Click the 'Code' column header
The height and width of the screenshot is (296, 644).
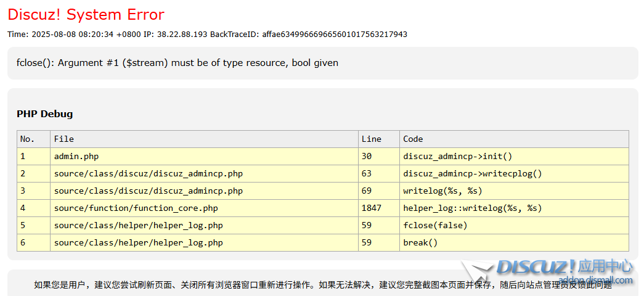(514, 139)
